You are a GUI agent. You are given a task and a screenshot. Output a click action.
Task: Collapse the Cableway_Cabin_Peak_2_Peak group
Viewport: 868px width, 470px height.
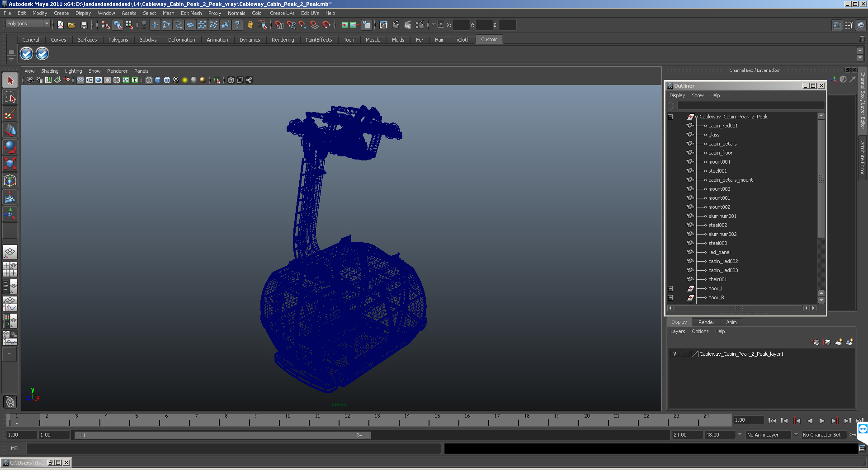point(670,117)
